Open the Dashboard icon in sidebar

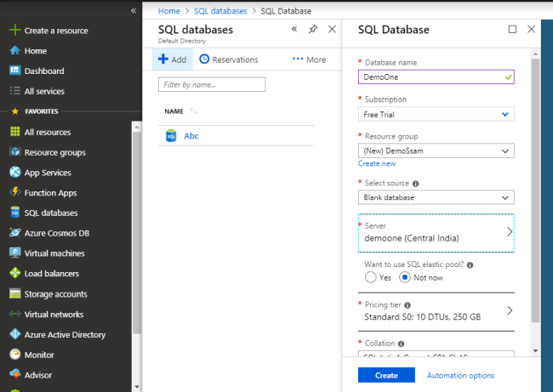point(14,71)
